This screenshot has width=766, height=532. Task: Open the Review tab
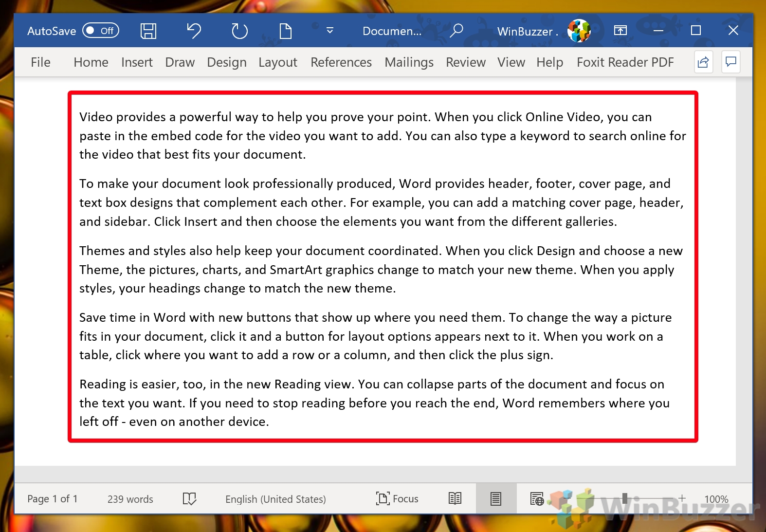[466, 62]
